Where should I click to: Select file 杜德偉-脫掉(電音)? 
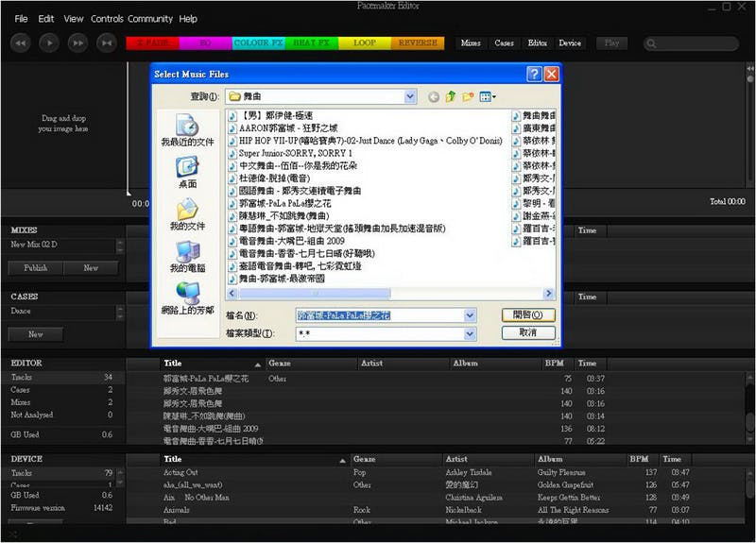pos(269,178)
